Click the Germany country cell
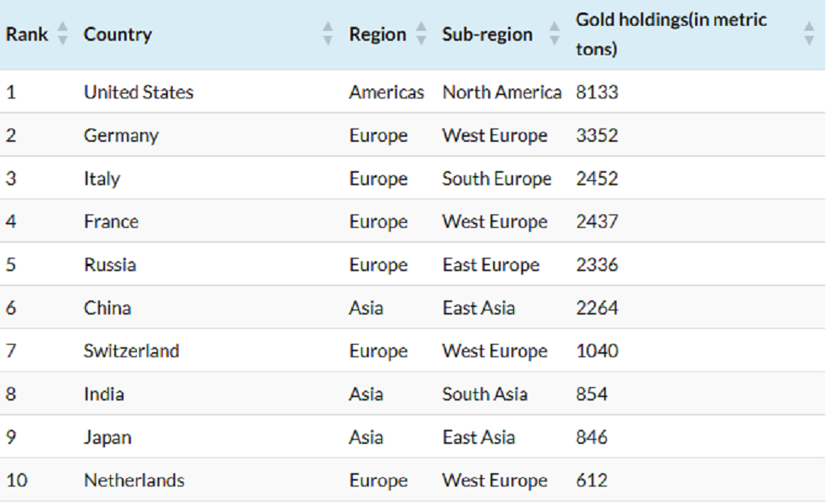This screenshot has width=826, height=504. tap(121, 135)
